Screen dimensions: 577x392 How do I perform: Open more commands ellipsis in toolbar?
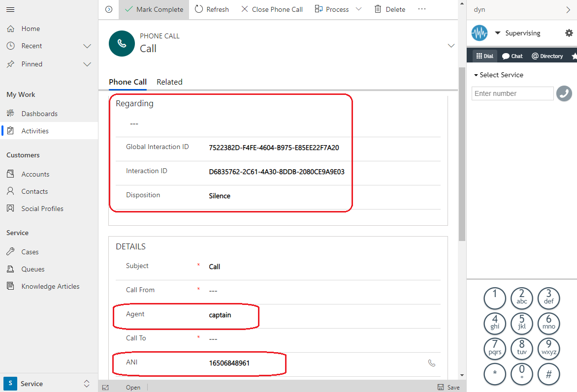point(422,9)
